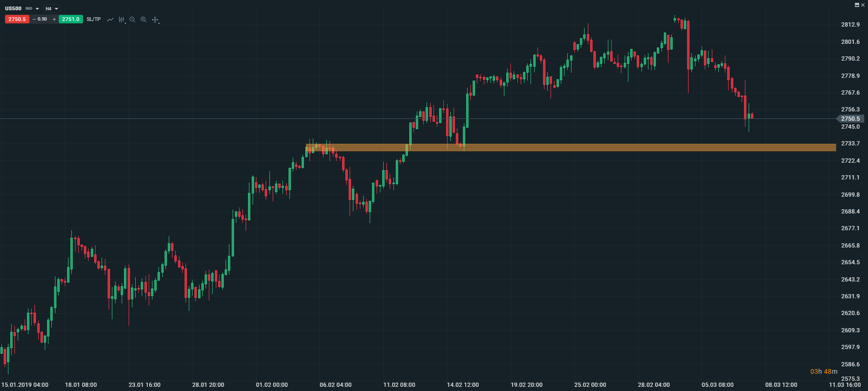The width and height of the screenshot is (868, 391).
Task: Expand the US500 instrument dropdown arrow
Action: coord(37,9)
